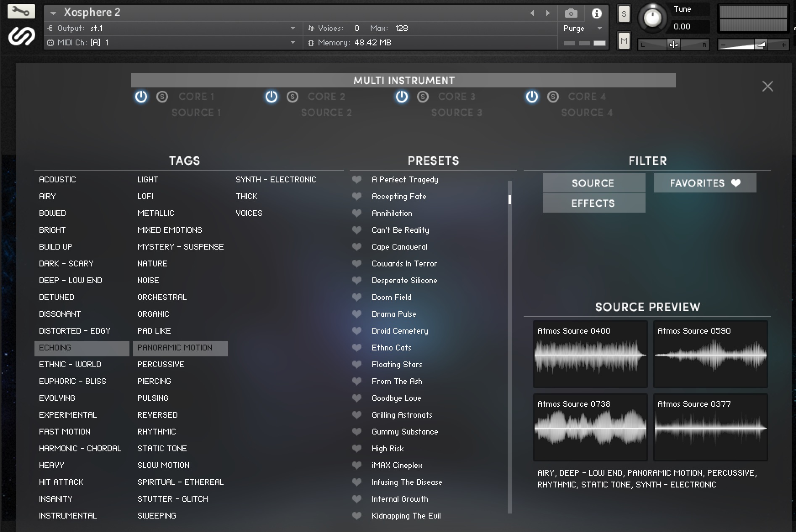
Task: Favorite the Can't Be Reality preset heart
Action: click(x=357, y=230)
